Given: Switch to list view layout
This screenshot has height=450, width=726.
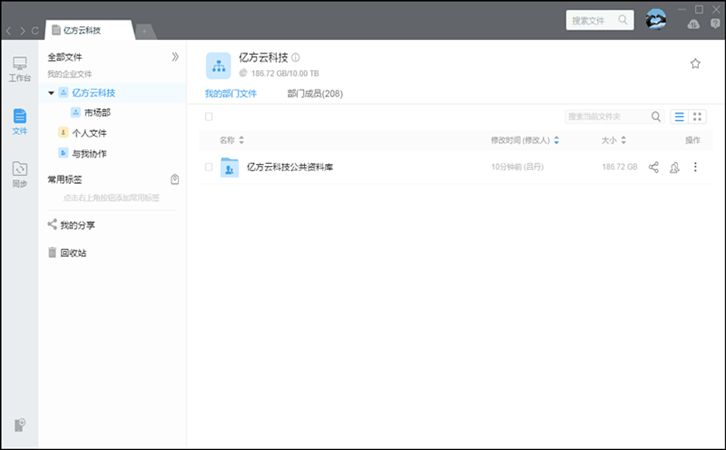Looking at the screenshot, I should 680,117.
